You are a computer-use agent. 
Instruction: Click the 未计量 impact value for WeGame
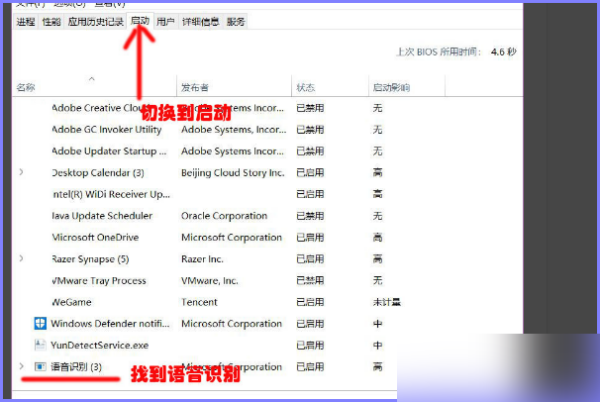(x=386, y=302)
